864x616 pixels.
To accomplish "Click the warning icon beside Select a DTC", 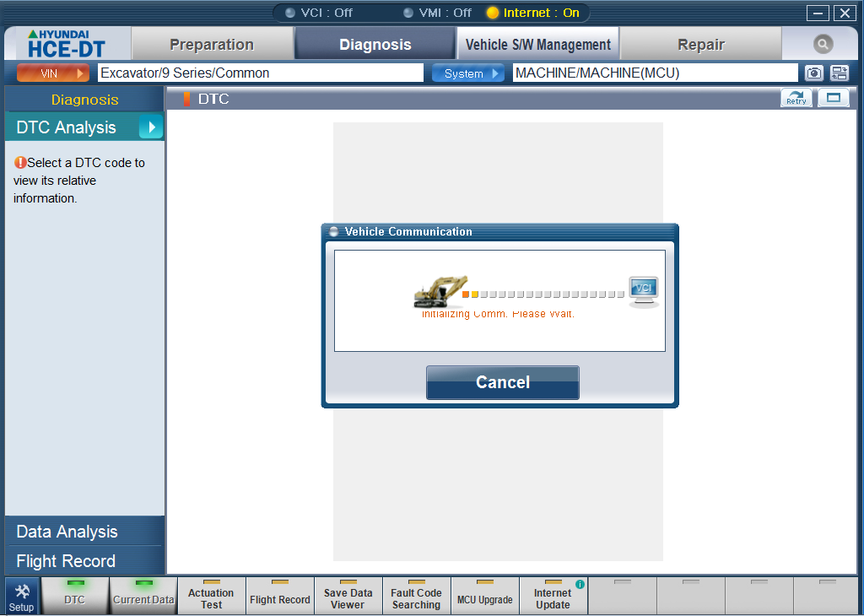I will 20,163.
